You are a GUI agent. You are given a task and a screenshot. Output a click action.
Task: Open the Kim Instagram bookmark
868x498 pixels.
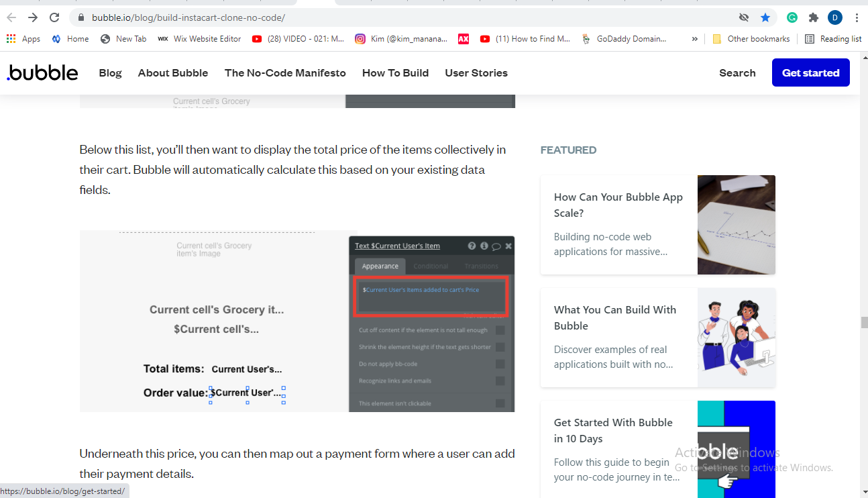(x=401, y=39)
